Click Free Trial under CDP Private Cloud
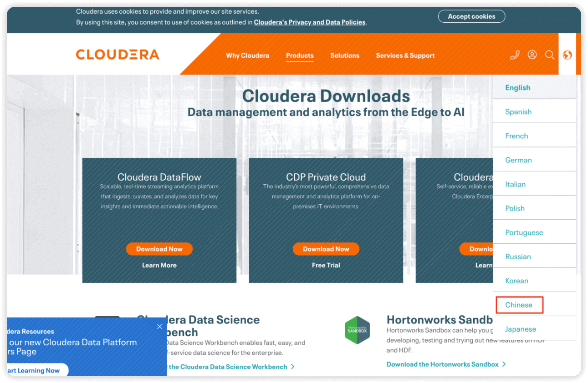This screenshot has width=588, height=383. pyautogui.click(x=326, y=265)
